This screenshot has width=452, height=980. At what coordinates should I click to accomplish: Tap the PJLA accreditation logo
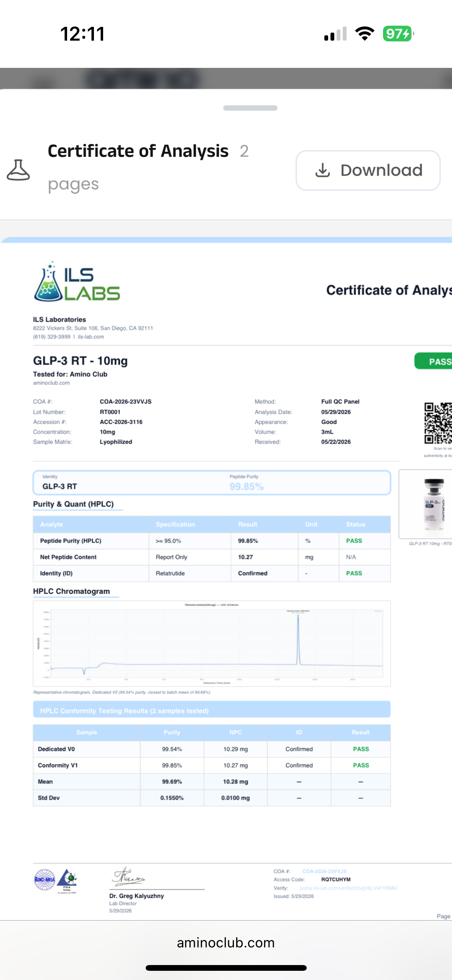coord(67,881)
